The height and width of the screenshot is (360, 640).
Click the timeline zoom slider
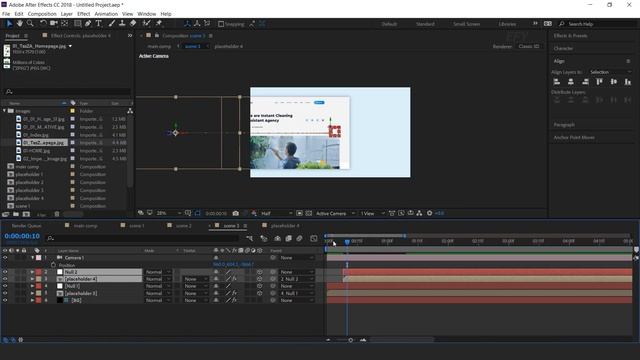pyautogui.click(x=350, y=340)
